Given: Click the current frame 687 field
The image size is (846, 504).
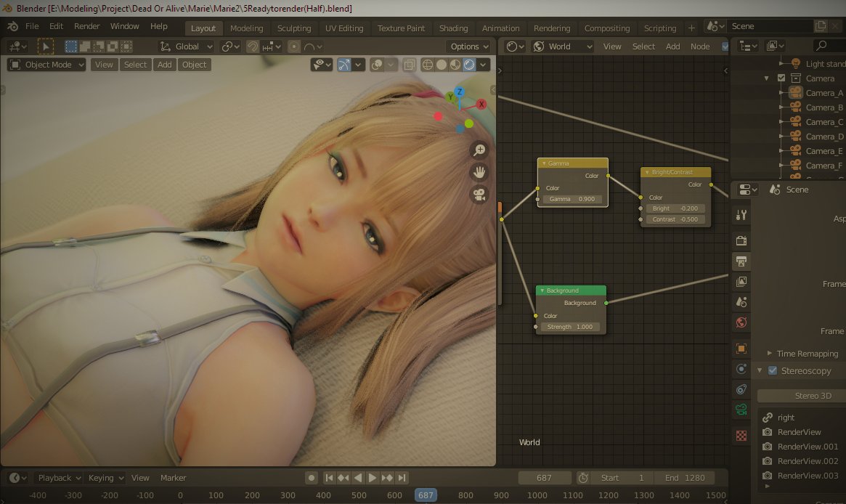Looking at the screenshot, I should click(545, 478).
